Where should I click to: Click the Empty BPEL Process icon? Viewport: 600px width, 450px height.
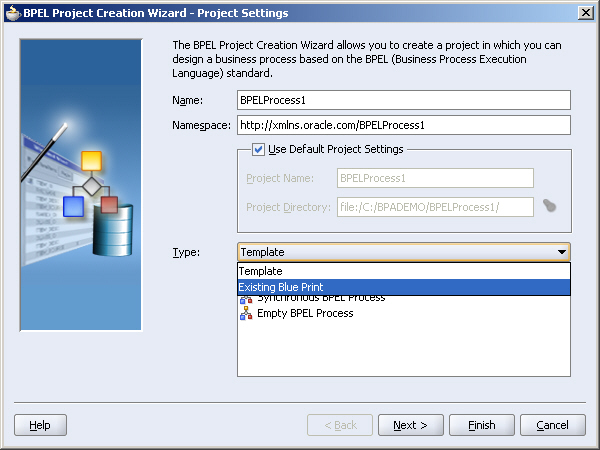point(246,313)
